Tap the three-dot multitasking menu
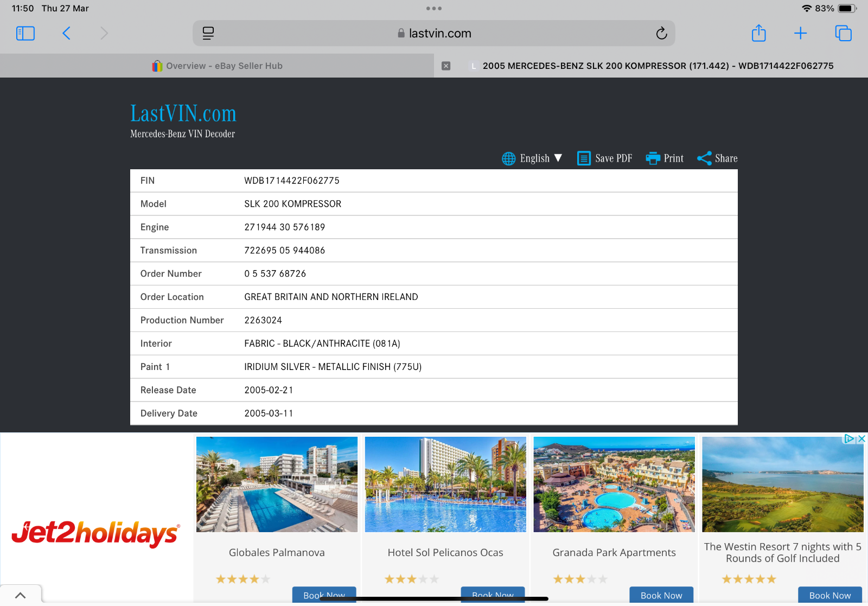 pos(434,9)
